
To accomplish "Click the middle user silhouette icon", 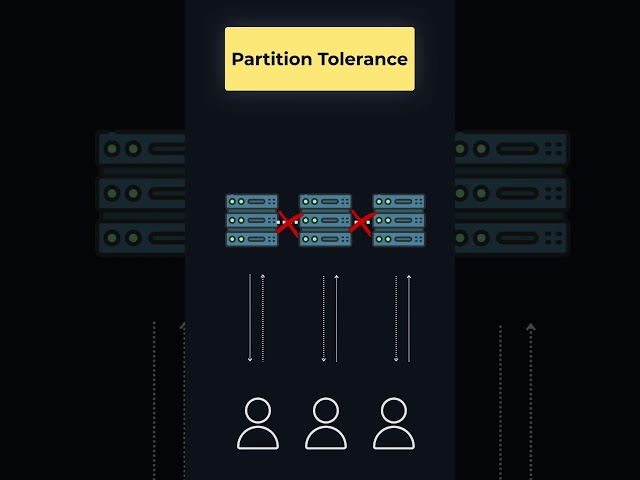I will (326, 423).
